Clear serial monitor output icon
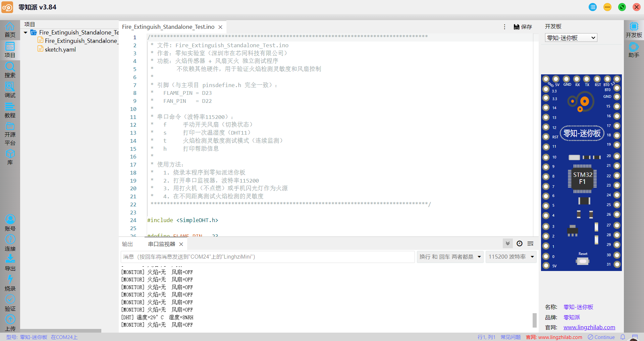 tap(530, 244)
